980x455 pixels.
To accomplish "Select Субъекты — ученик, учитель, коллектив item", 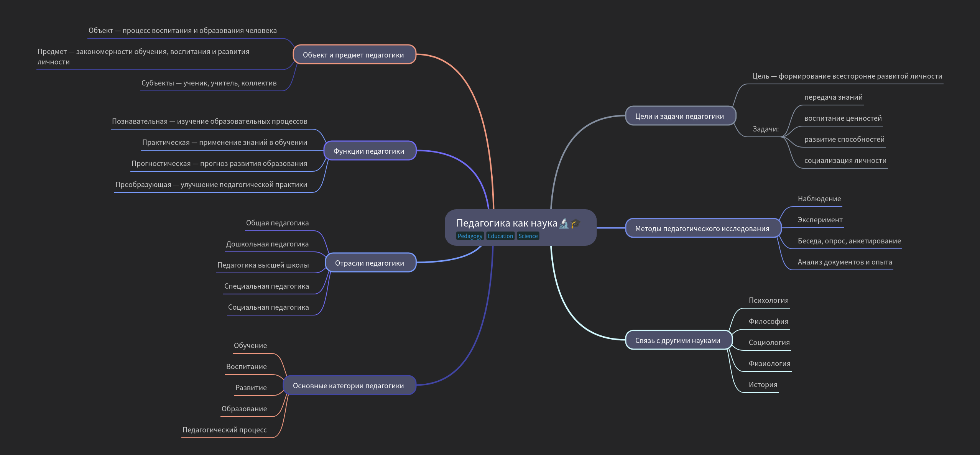I will (x=209, y=83).
